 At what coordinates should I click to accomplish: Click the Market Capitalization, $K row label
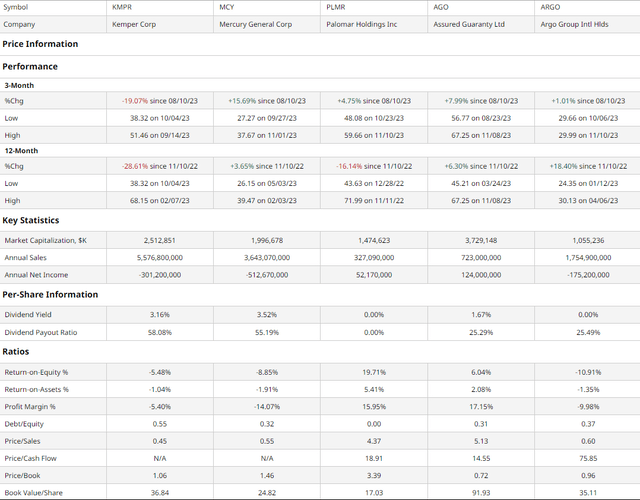pyautogui.click(x=45, y=240)
